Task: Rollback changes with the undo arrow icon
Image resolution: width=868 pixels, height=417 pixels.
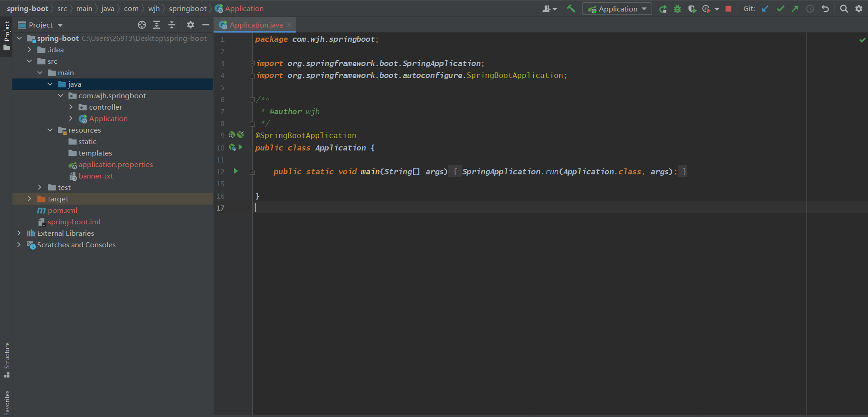Action: [x=825, y=9]
